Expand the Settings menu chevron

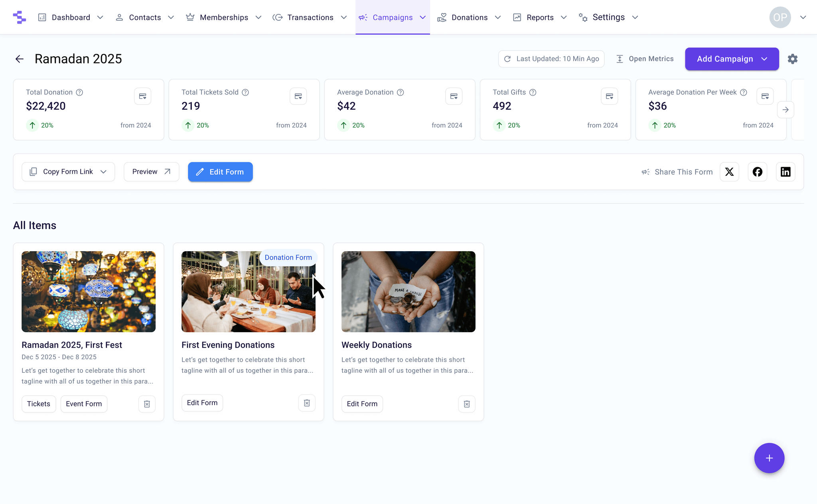635,18
